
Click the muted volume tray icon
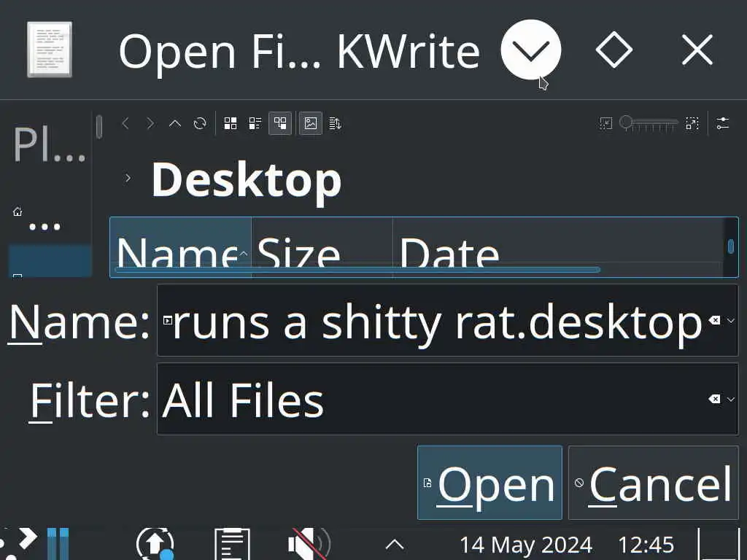(x=309, y=544)
